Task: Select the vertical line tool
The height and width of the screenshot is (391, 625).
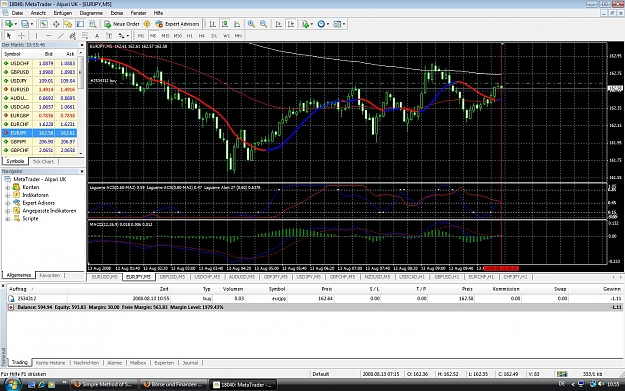Action: pyautogui.click(x=36, y=35)
